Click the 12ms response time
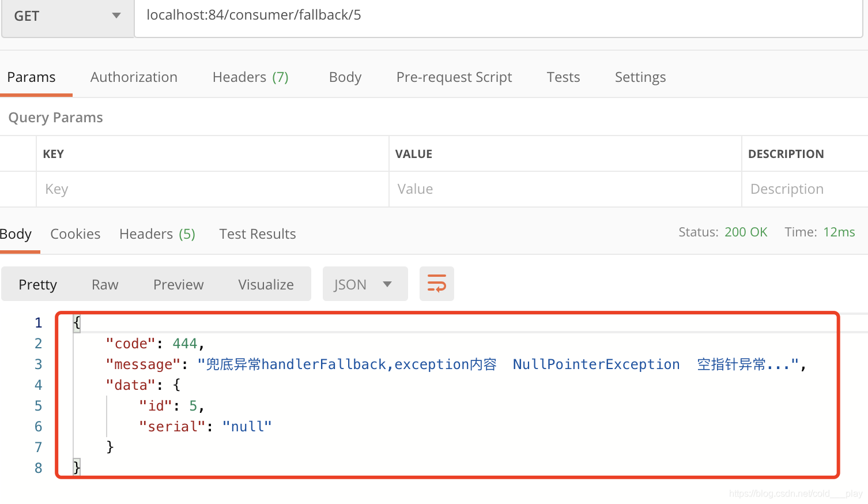This screenshot has height=504, width=868. (839, 232)
